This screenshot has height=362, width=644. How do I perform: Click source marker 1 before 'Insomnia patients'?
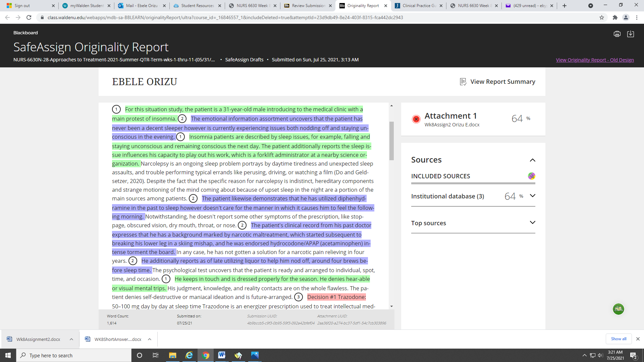point(180,137)
